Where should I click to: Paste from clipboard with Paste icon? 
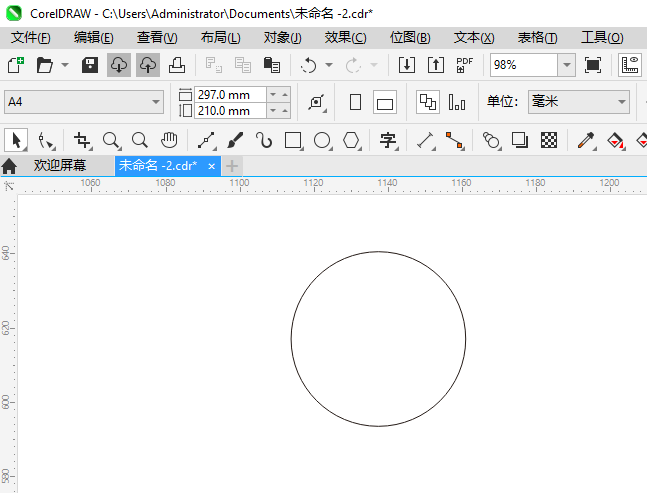tap(272, 65)
